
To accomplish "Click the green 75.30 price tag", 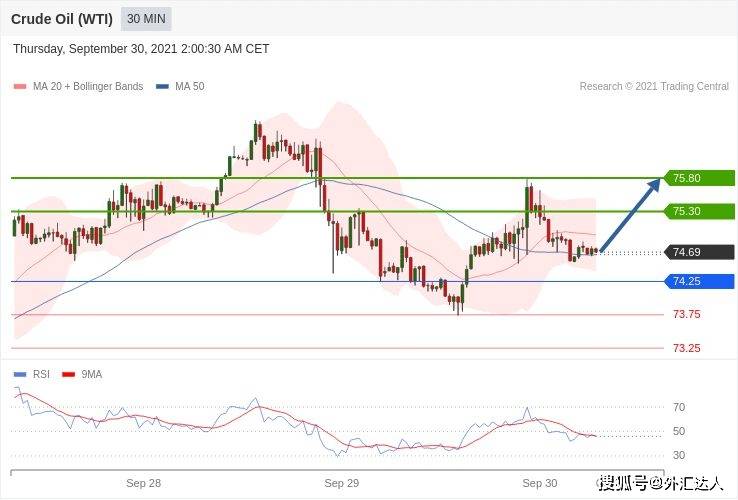I will (699, 211).
